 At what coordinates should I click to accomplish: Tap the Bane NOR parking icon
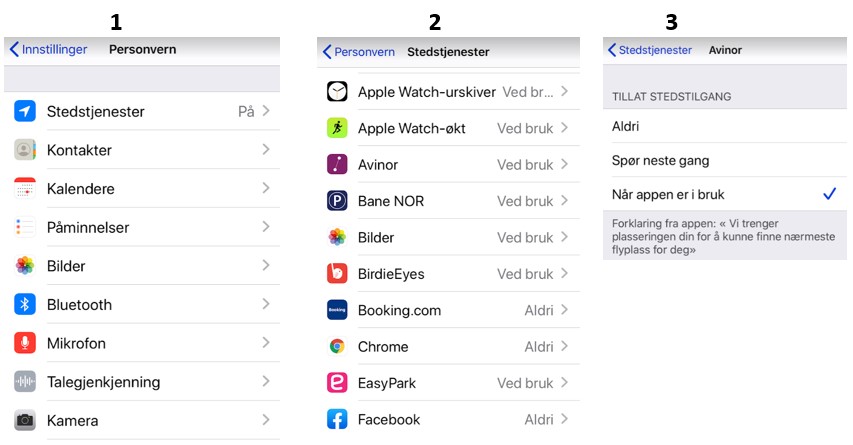(x=337, y=201)
